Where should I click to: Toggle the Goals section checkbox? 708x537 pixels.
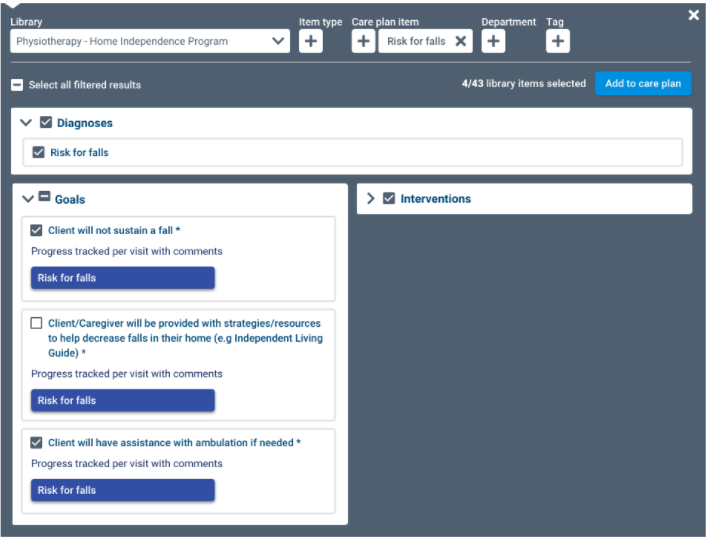[x=45, y=198]
